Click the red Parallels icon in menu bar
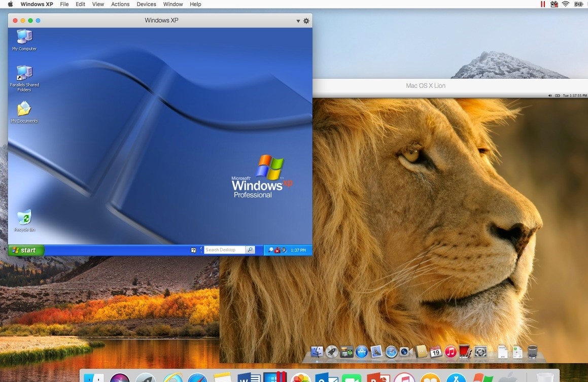Image resolution: width=588 pixels, height=382 pixels. click(x=543, y=4)
